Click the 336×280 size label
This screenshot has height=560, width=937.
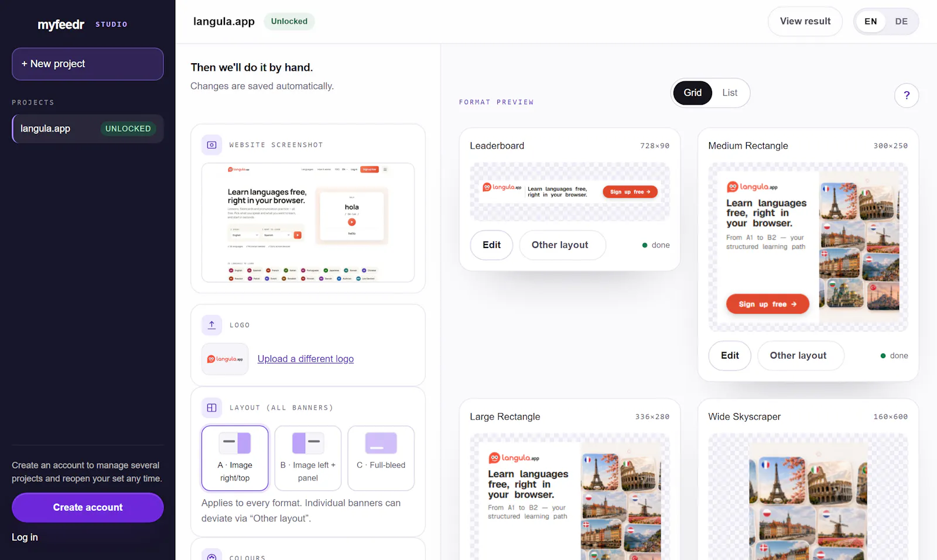(x=652, y=417)
